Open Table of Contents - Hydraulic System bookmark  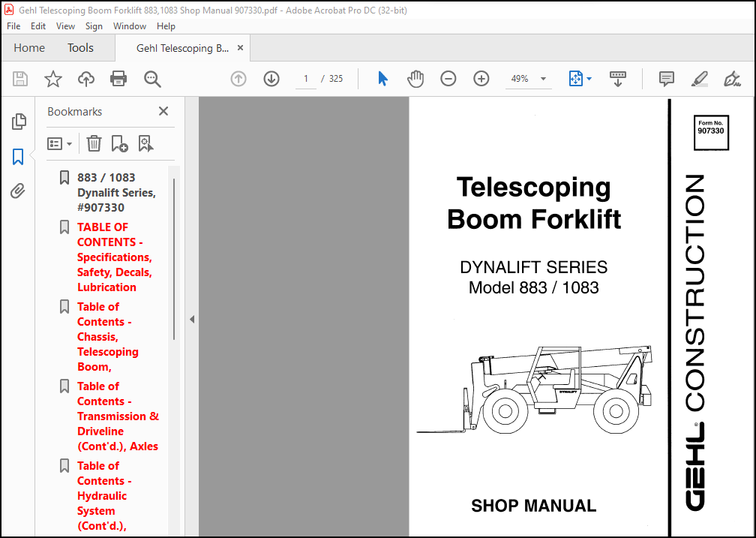[104, 496]
